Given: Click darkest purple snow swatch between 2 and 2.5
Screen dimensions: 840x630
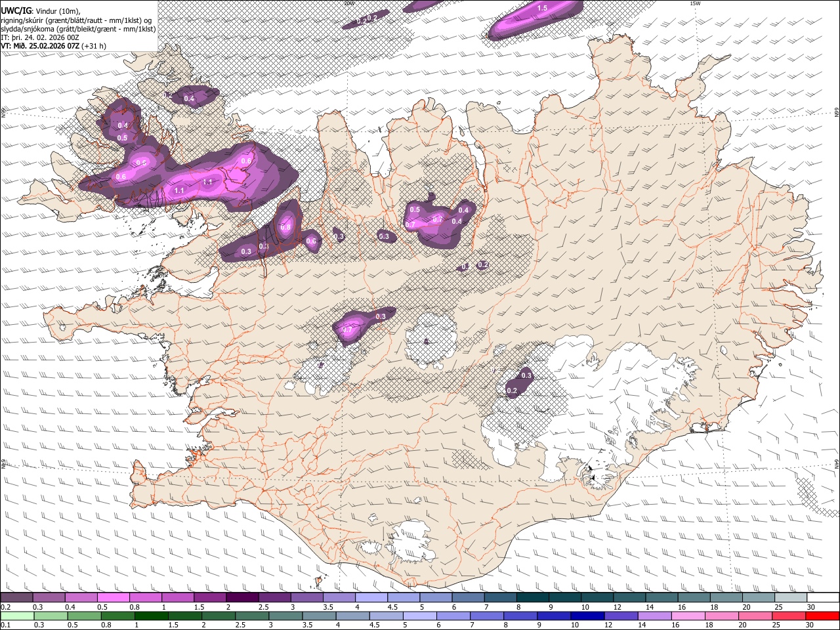Looking at the screenshot, I should 242,598.
